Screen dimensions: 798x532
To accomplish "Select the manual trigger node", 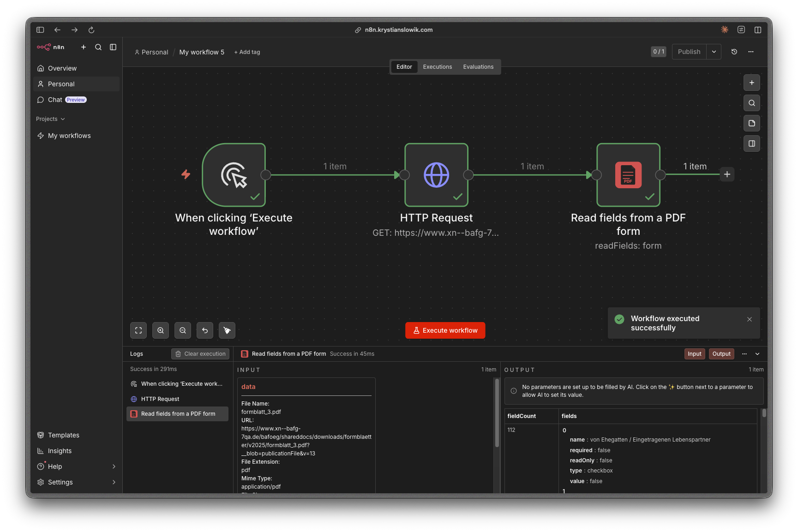I will 234,175.
